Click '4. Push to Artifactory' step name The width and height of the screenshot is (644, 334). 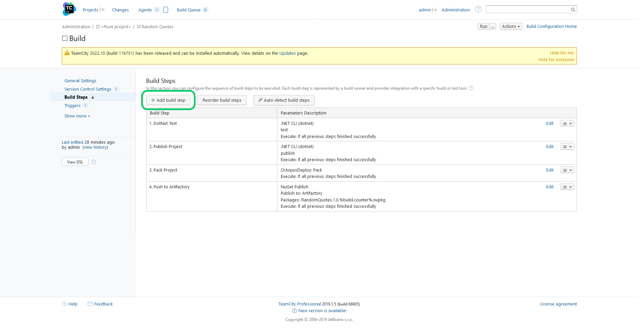pyautogui.click(x=169, y=187)
